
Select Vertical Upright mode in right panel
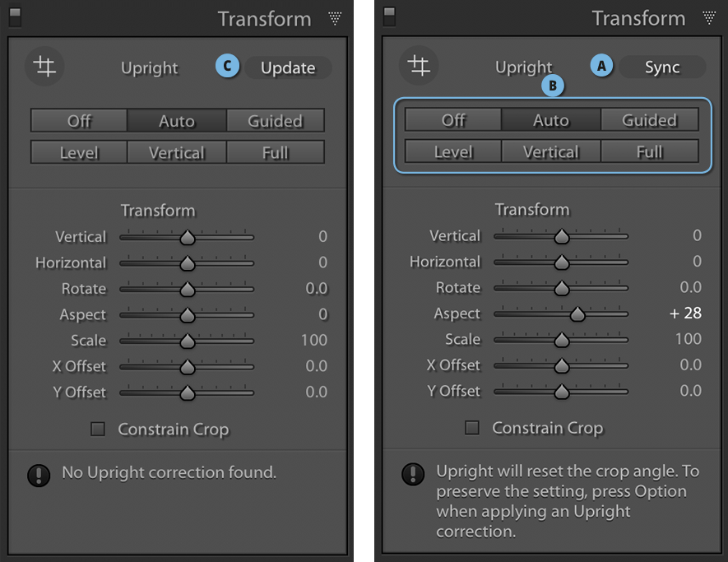point(550,152)
